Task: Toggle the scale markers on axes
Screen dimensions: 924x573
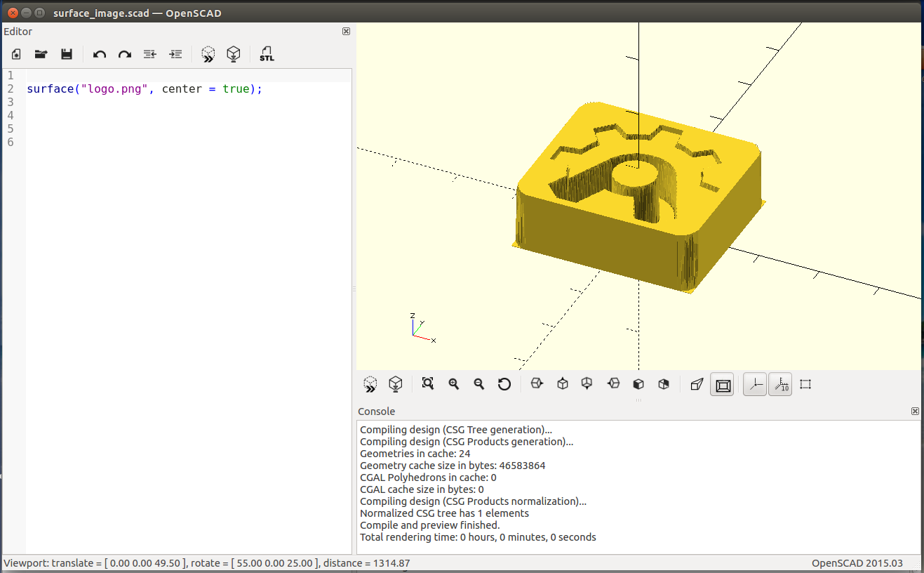Action: (780, 384)
